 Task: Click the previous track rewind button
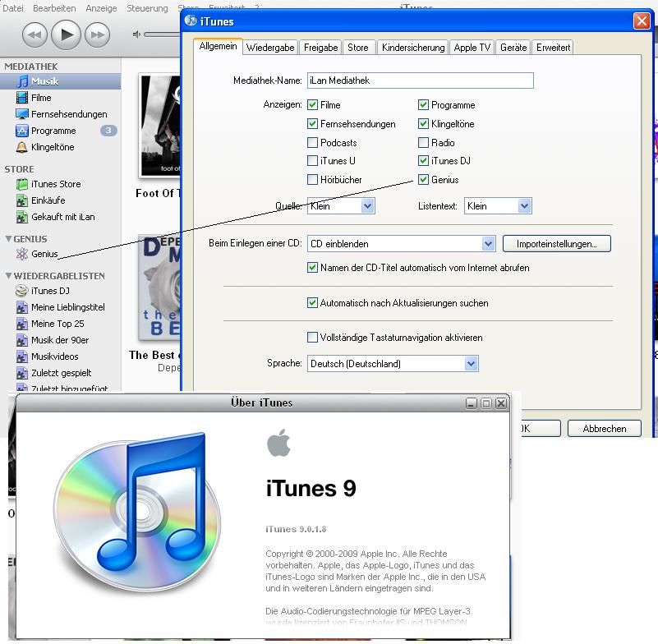(35, 34)
